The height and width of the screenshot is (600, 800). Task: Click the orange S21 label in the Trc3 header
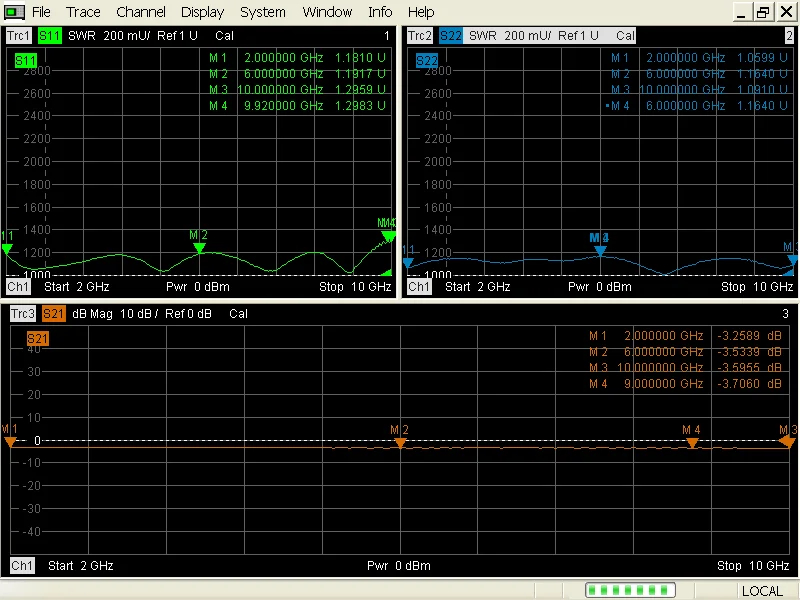pos(52,313)
